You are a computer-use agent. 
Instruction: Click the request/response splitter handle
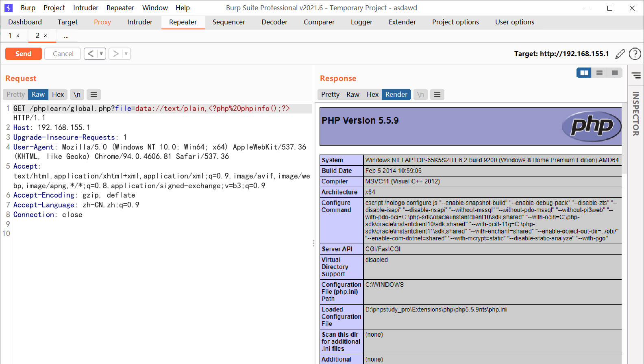[313, 243]
